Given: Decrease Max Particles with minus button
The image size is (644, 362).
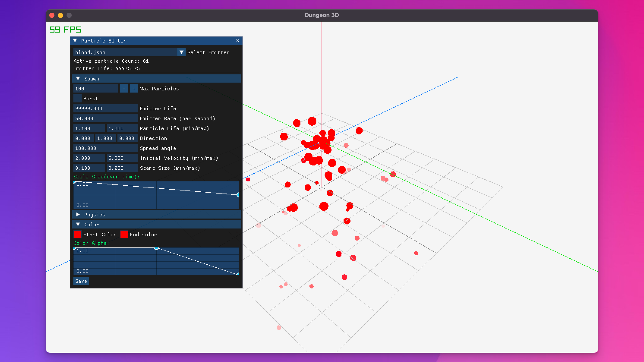Looking at the screenshot, I should point(124,89).
